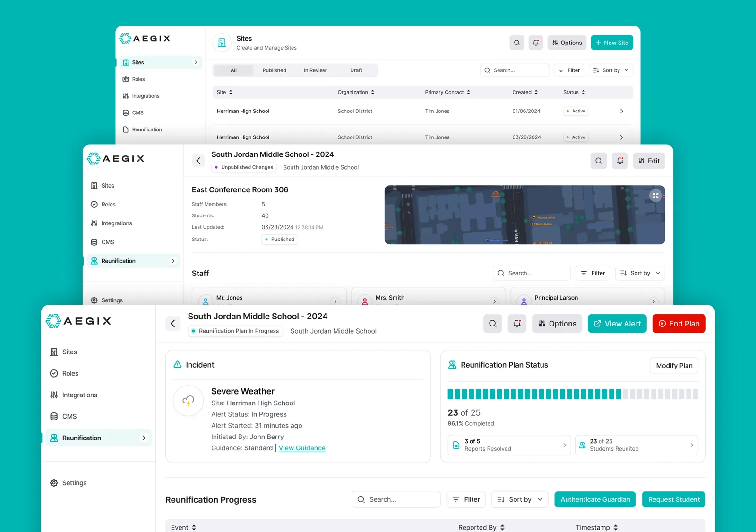Open row chevron for 03/28/2024 Herriman site

tap(621, 137)
